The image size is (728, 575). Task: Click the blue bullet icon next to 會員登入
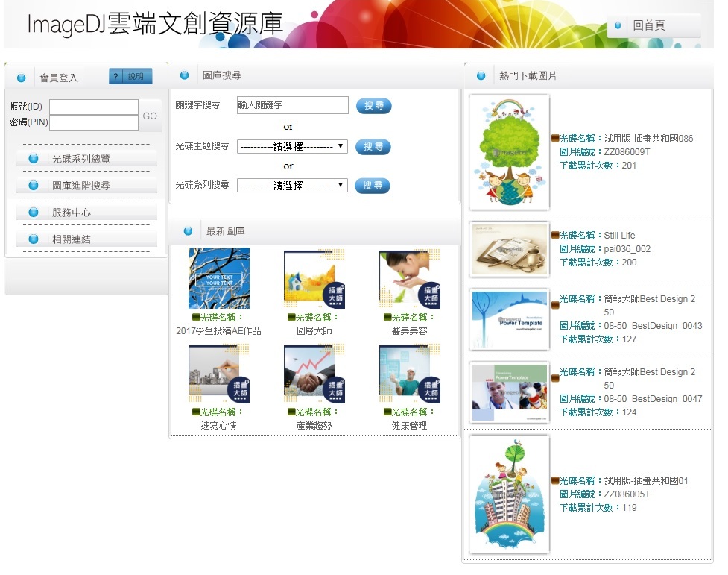[22, 78]
